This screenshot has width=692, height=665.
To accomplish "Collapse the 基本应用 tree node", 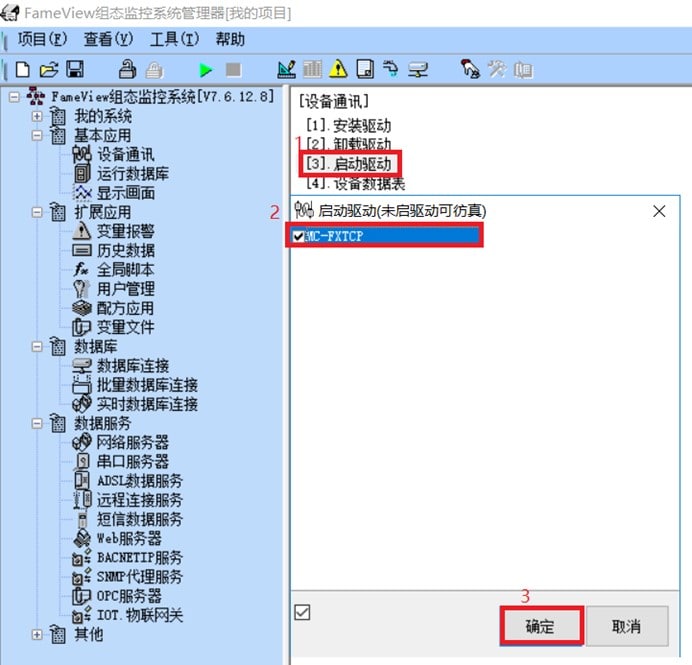I will point(37,135).
